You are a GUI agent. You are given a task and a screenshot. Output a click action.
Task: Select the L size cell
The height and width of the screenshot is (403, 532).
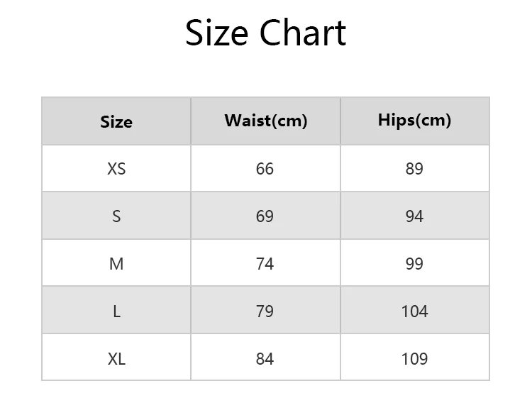(x=116, y=311)
